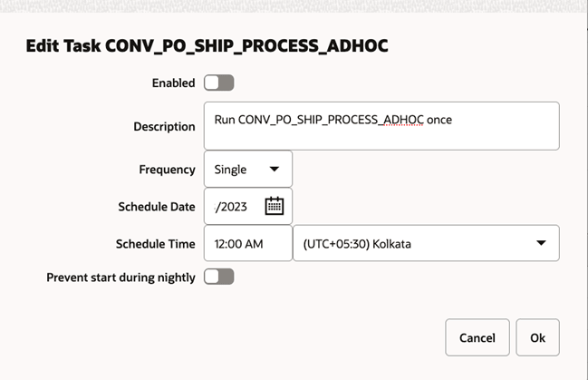Click the Cancel button

(x=477, y=337)
